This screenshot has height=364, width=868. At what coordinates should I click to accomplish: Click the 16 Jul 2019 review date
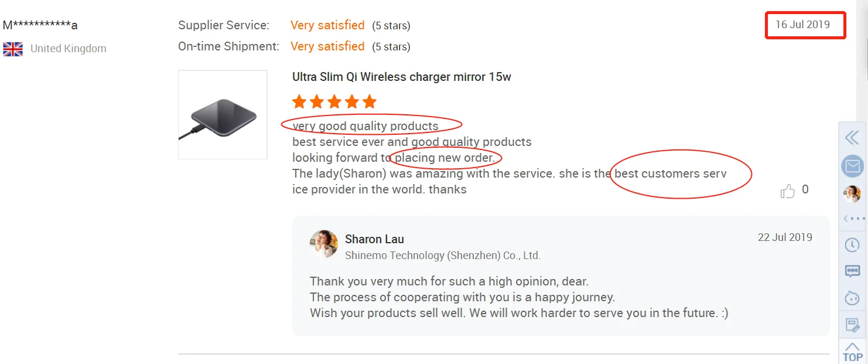point(802,25)
